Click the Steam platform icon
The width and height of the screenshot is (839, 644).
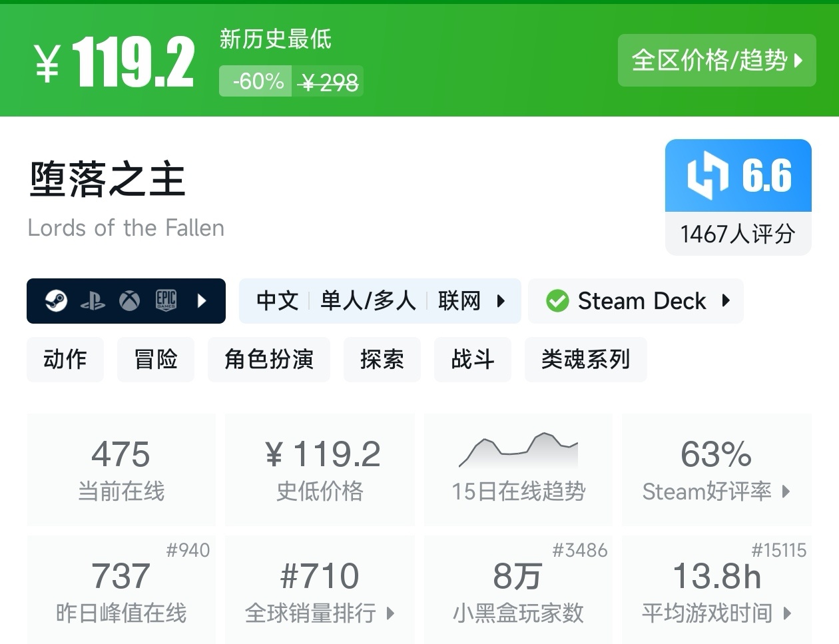(56, 301)
